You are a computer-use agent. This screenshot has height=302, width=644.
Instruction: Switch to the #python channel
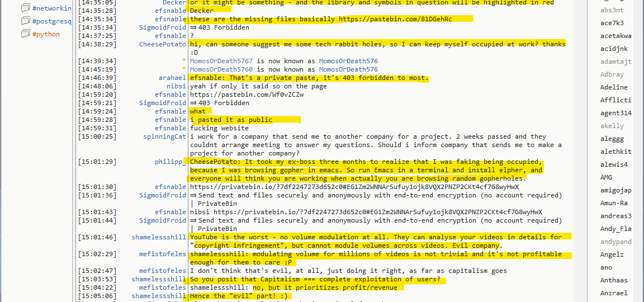pos(46,34)
